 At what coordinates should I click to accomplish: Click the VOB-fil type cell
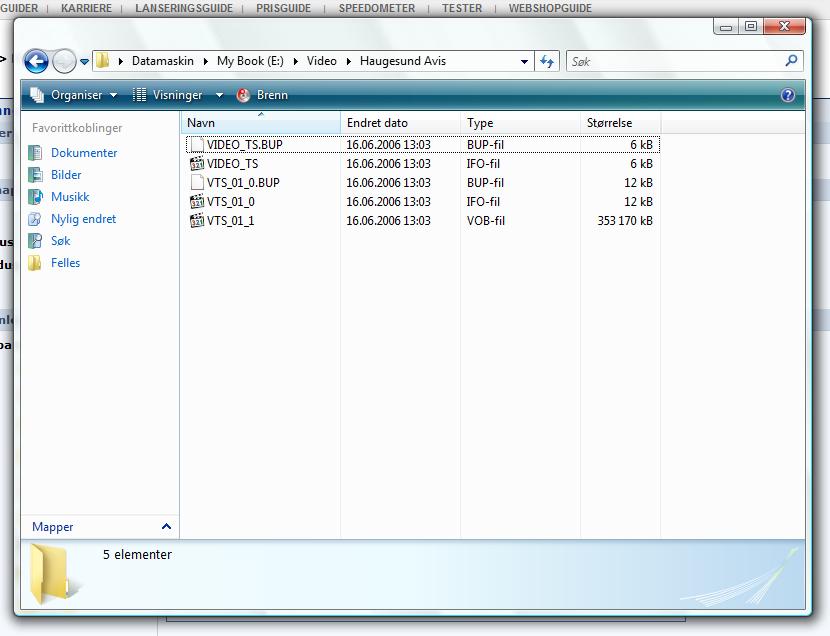[486, 221]
